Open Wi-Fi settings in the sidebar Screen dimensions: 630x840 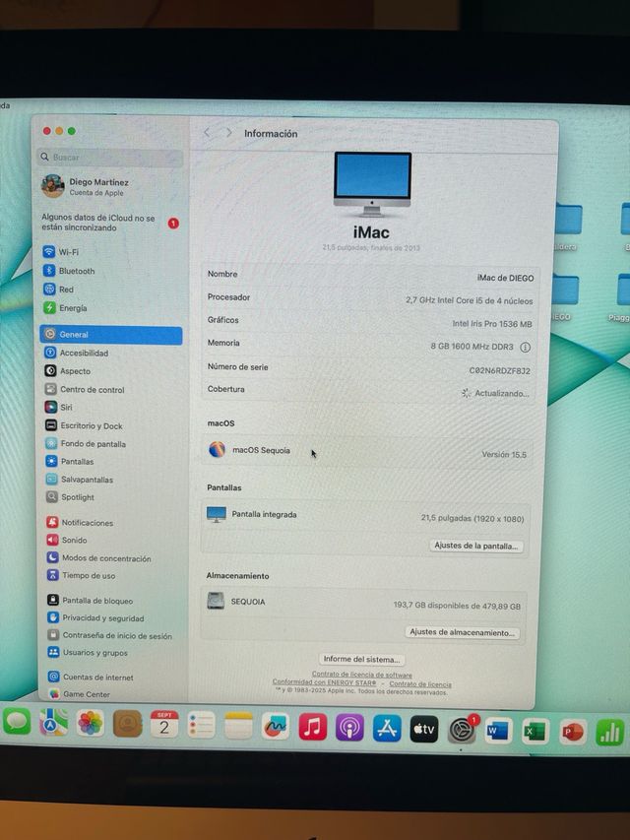click(x=68, y=252)
